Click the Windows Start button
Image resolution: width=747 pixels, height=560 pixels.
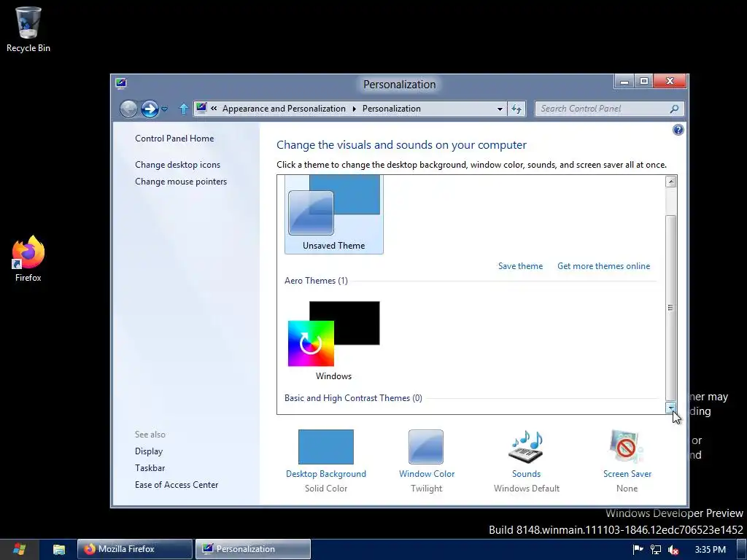(19, 550)
